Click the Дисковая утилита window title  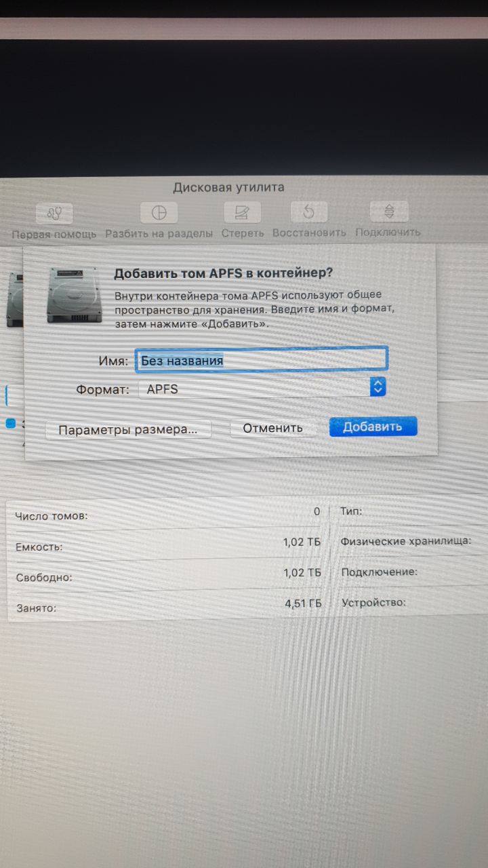[229, 187]
